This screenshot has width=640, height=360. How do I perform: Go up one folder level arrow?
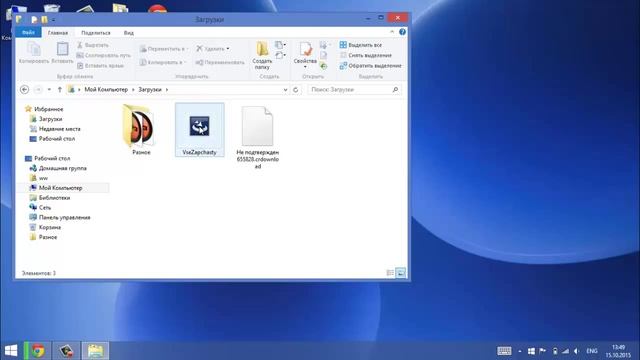pyautogui.click(x=60, y=89)
